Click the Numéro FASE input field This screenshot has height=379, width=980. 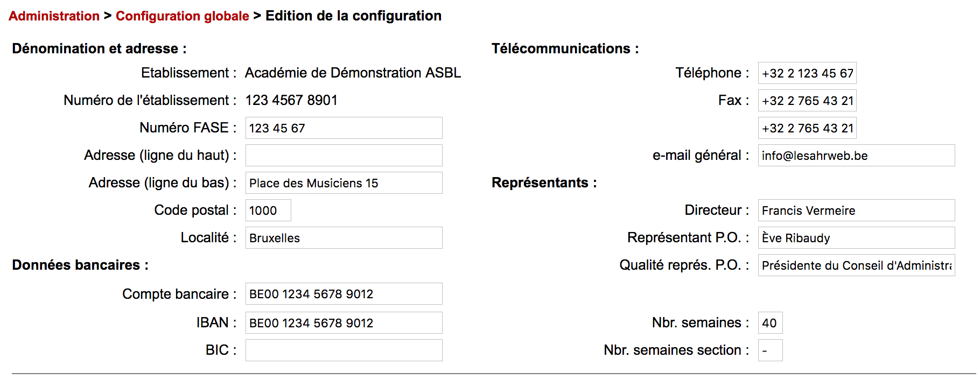click(344, 128)
